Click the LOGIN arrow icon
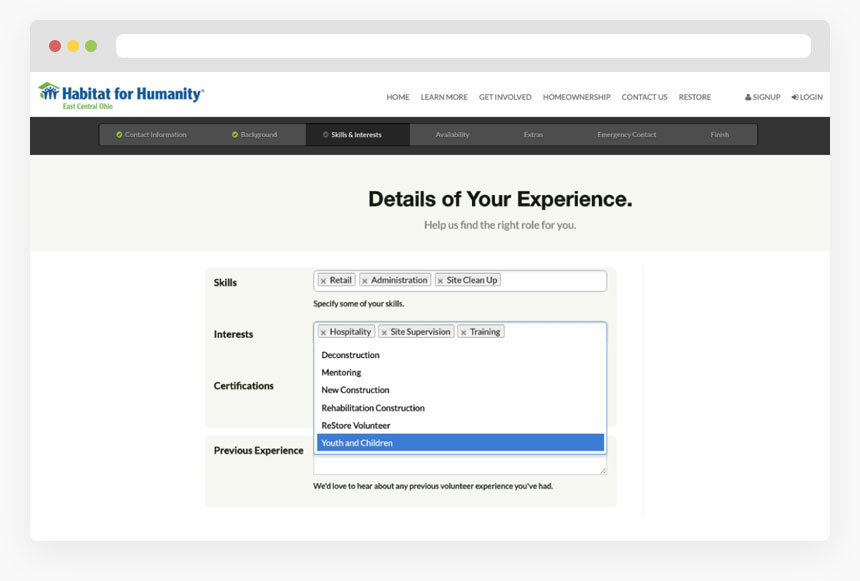Viewport: 860px width, 581px height. 793,97
